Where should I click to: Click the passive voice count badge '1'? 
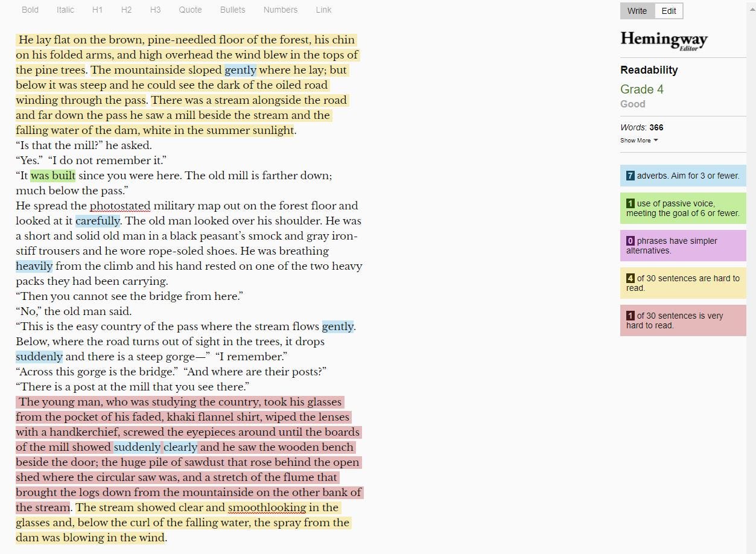point(631,203)
